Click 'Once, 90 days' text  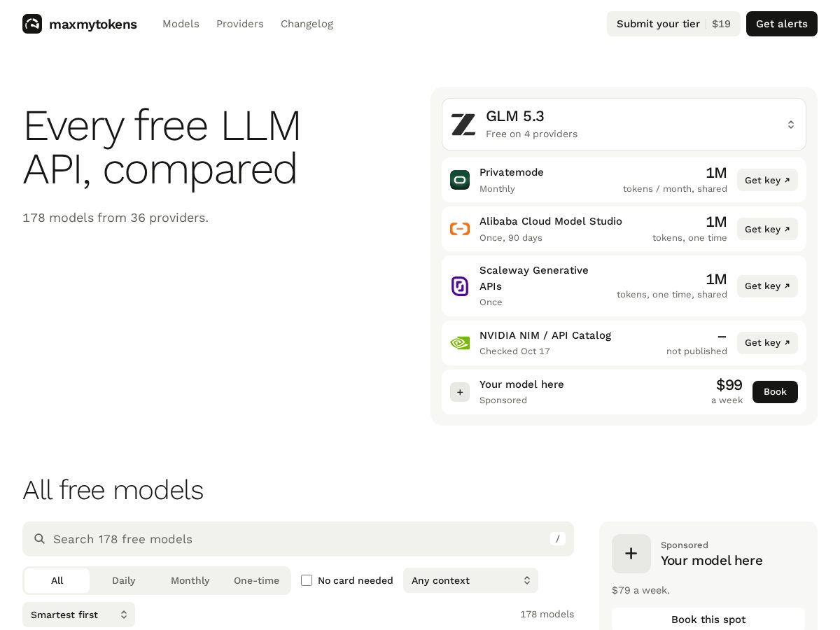click(x=511, y=238)
